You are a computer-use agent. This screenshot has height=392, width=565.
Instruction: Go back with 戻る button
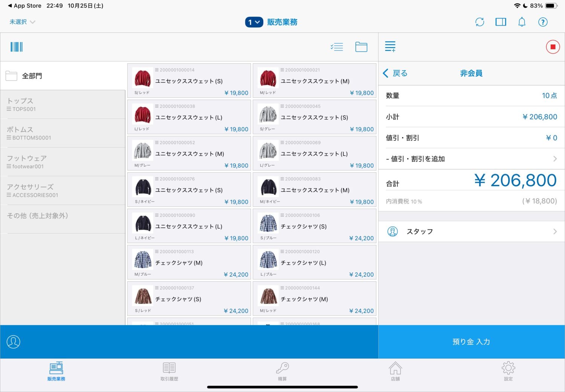coord(395,73)
